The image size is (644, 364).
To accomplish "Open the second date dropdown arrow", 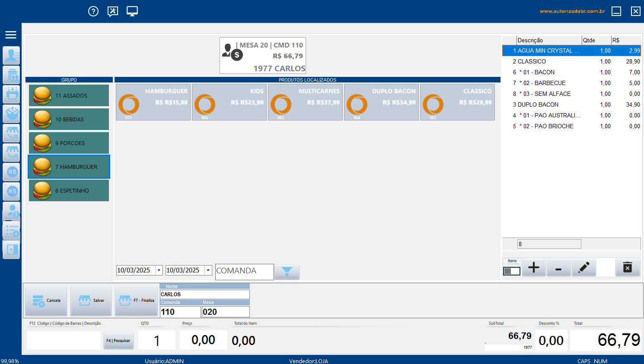I will pyautogui.click(x=208, y=270).
